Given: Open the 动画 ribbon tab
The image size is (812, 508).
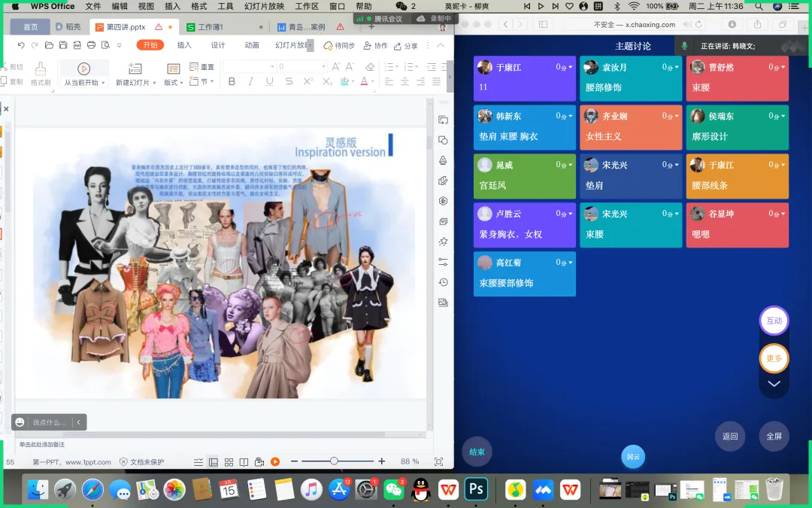Looking at the screenshot, I should [252, 46].
